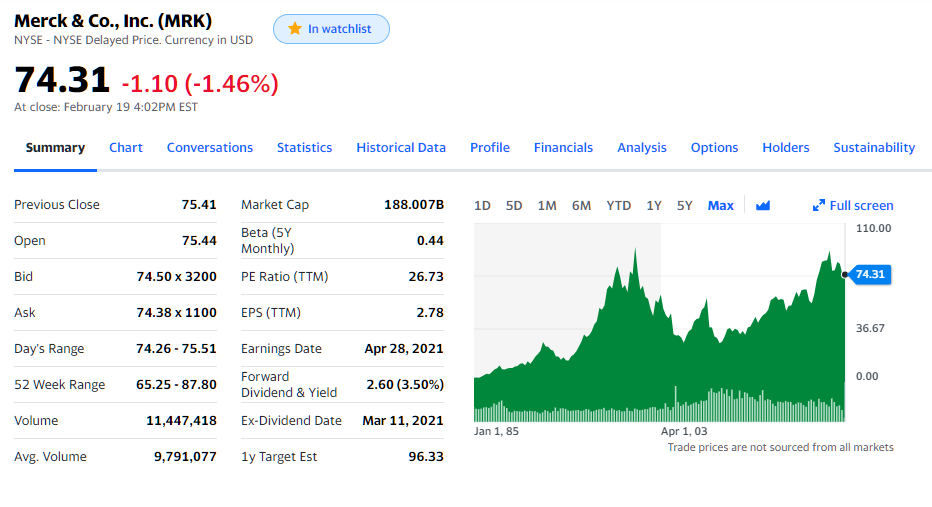Image resolution: width=932 pixels, height=507 pixels.
Task: Click the 110.00 y-axis label
Action: click(873, 228)
